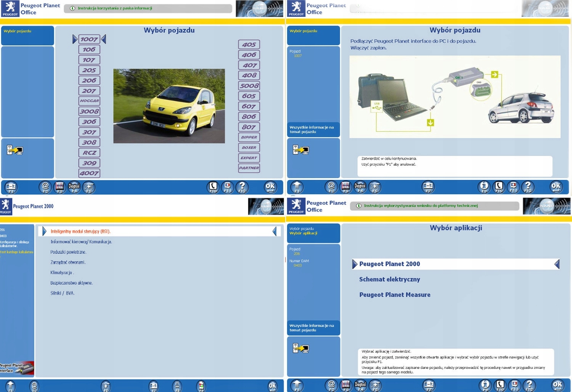Screen dimensions: 572x392
Task: Click the F7 icon on interface connection screen
Action: (x=428, y=187)
